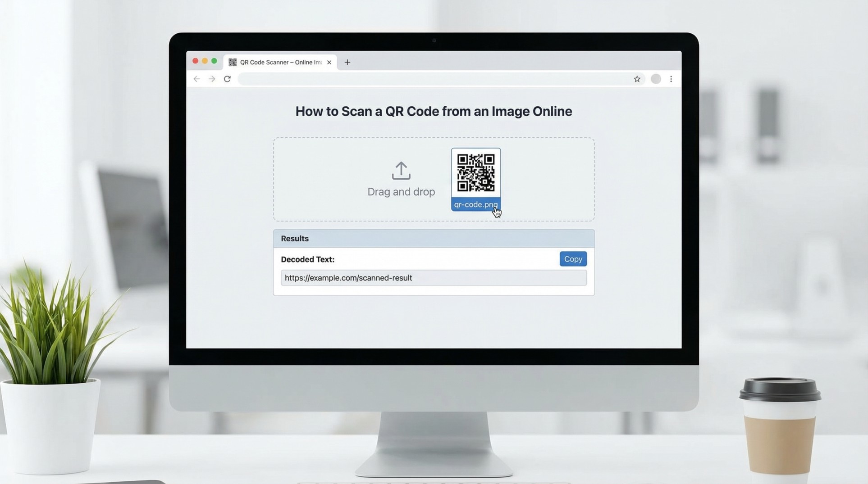Click the Drag and drop label text
The image size is (868, 484).
click(401, 191)
